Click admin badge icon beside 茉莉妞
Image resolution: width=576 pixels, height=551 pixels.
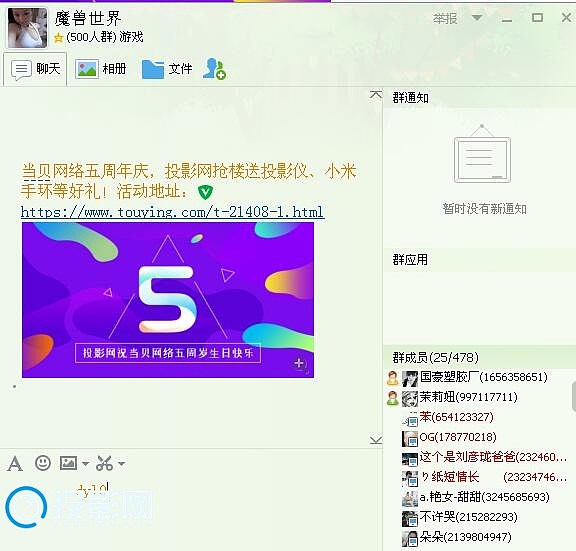(393, 398)
